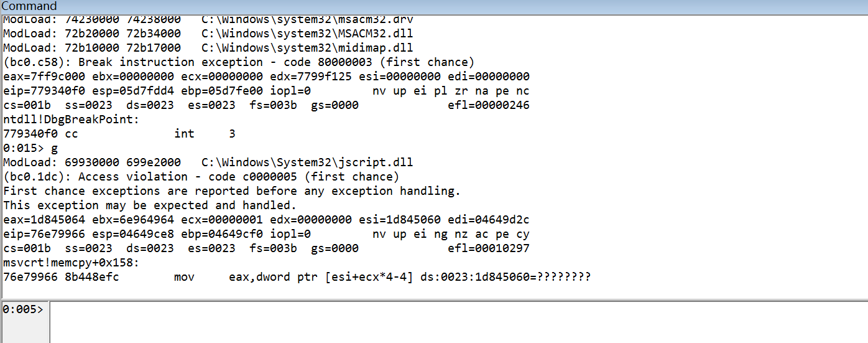This screenshot has width=868, height=343.
Task: Click the command input field at the bottom
Action: coord(458,322)
